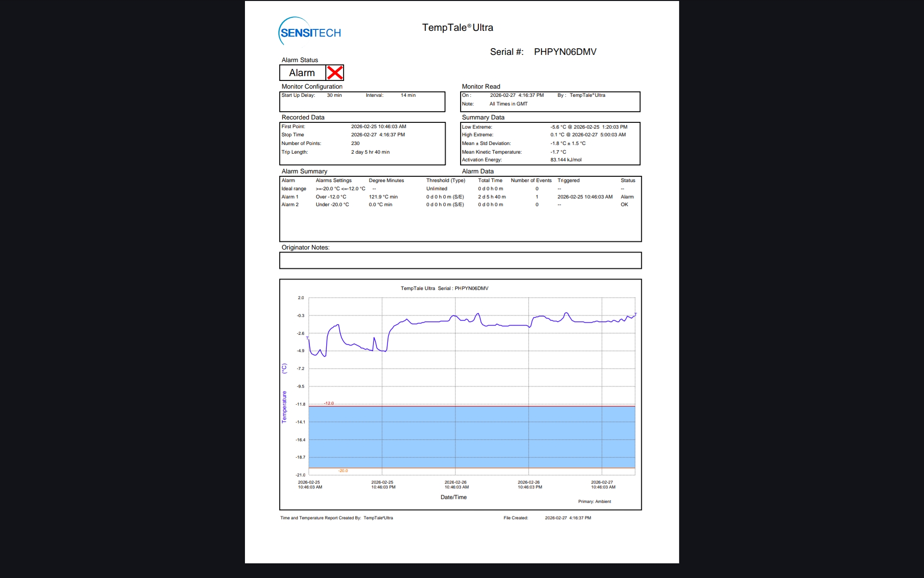Click the Low Extreme value in Summary Data

[589, 127]
